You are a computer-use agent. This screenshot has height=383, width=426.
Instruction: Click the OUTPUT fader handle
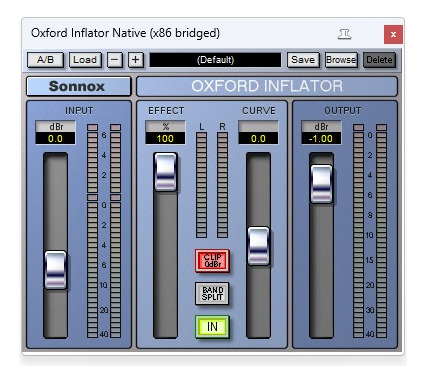[321, 184]
